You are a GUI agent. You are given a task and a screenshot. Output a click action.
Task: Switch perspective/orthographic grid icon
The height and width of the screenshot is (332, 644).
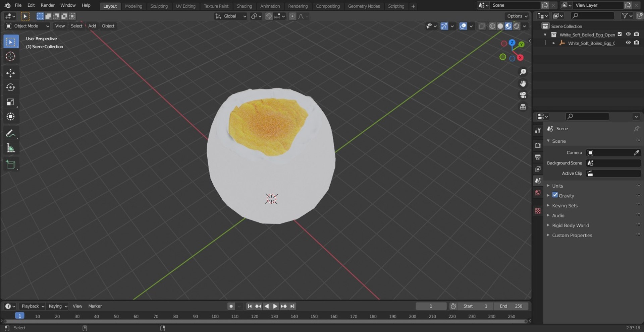click(x=523, y=107)
